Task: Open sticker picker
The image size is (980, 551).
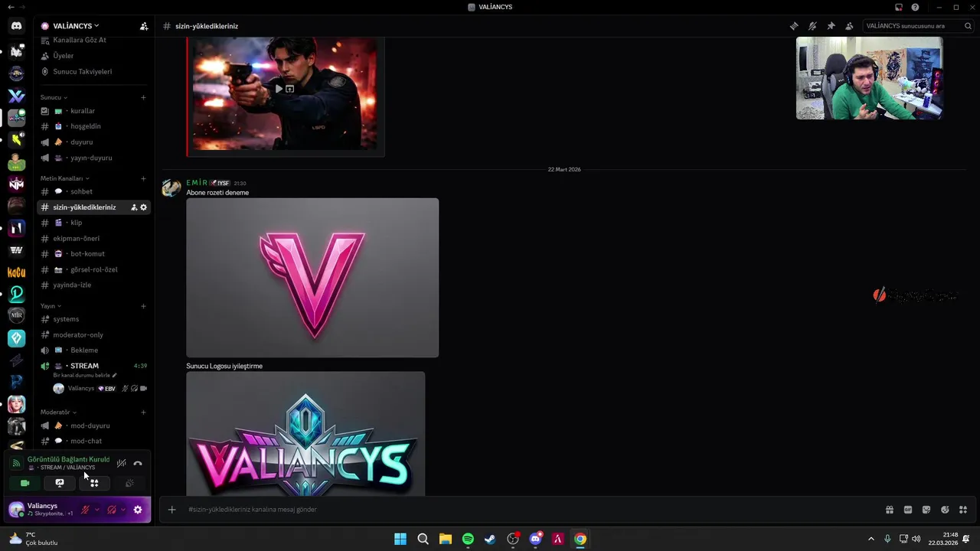Action: click(926, 510)
